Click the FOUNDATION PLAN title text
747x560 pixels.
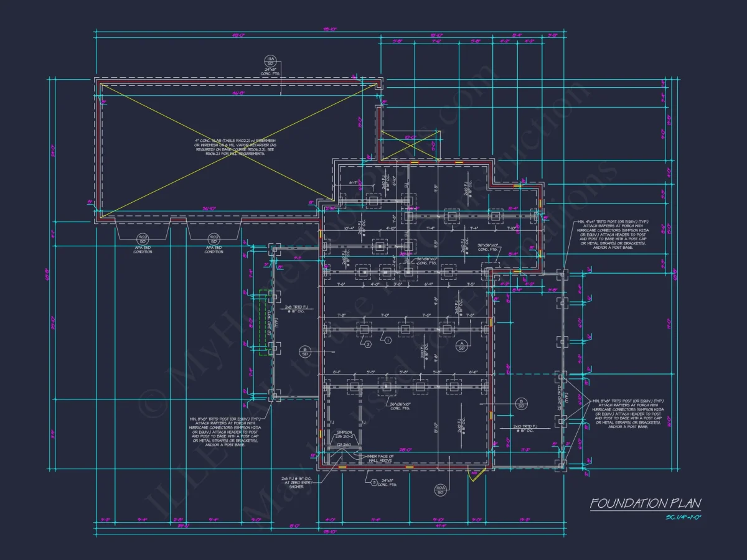pos(646,503)
